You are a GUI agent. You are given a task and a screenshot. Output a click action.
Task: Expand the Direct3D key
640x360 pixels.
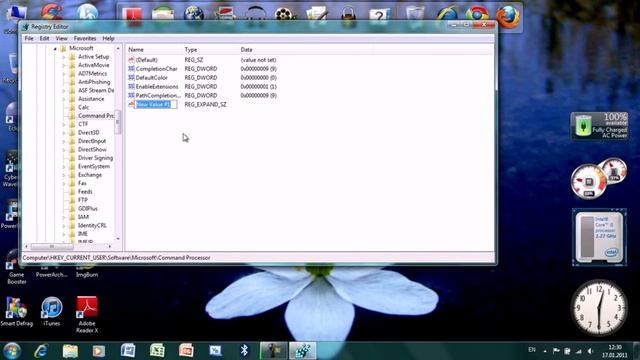coord(64,133)
